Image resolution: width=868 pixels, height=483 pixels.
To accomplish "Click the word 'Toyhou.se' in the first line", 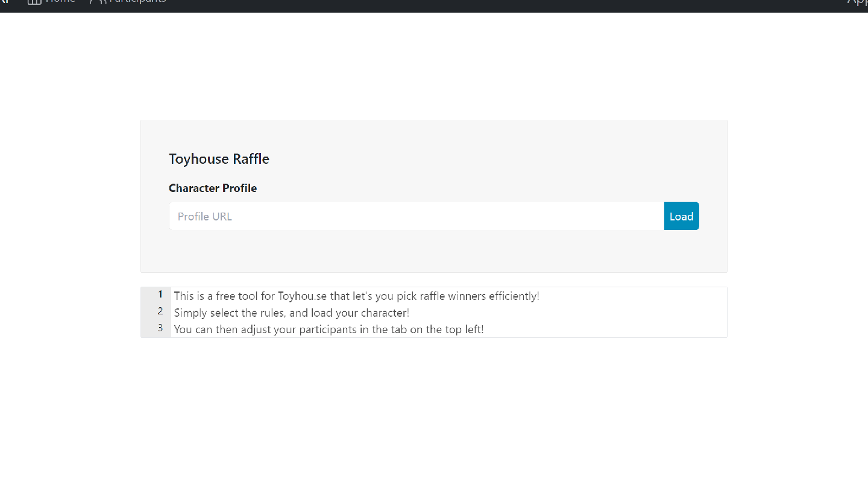I will [302, 296].
